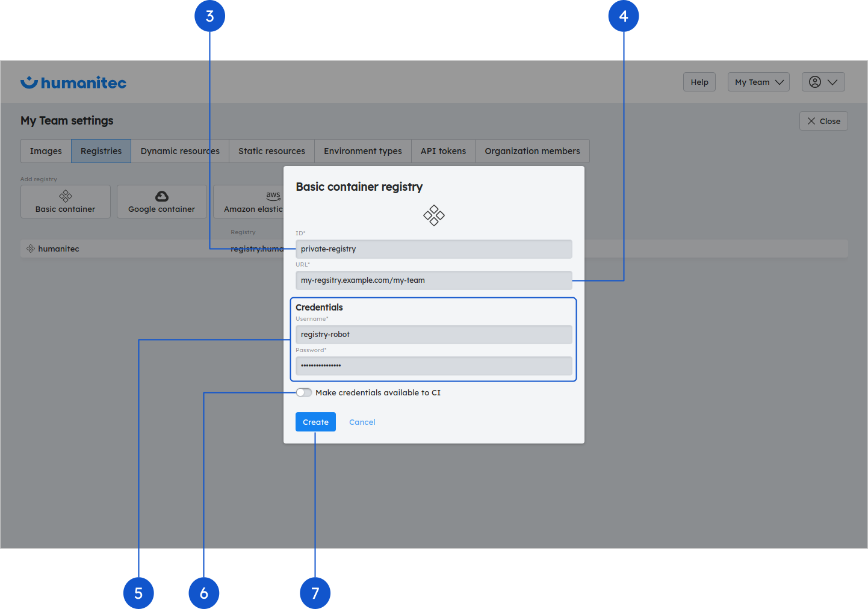This screenshot has width=868, height=609.
Task: Click the Add registry label
Action: (x=39, y=179)
